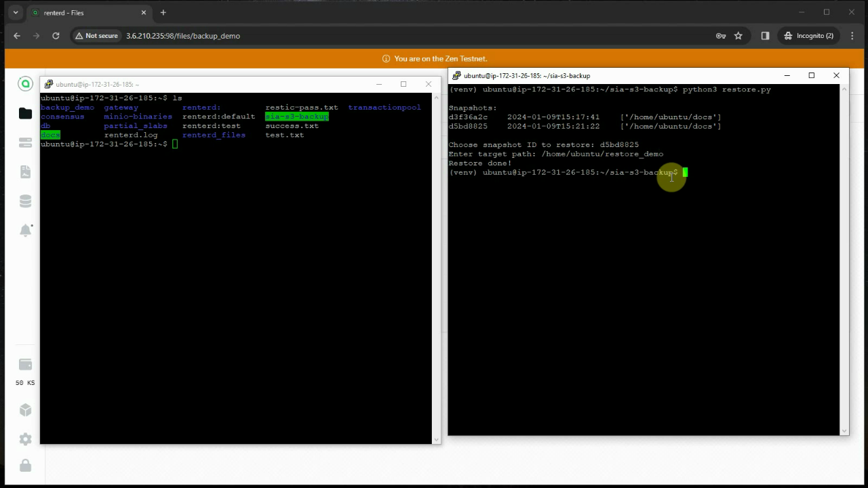Open the Contracts sidebar icon

pos(25,172)
